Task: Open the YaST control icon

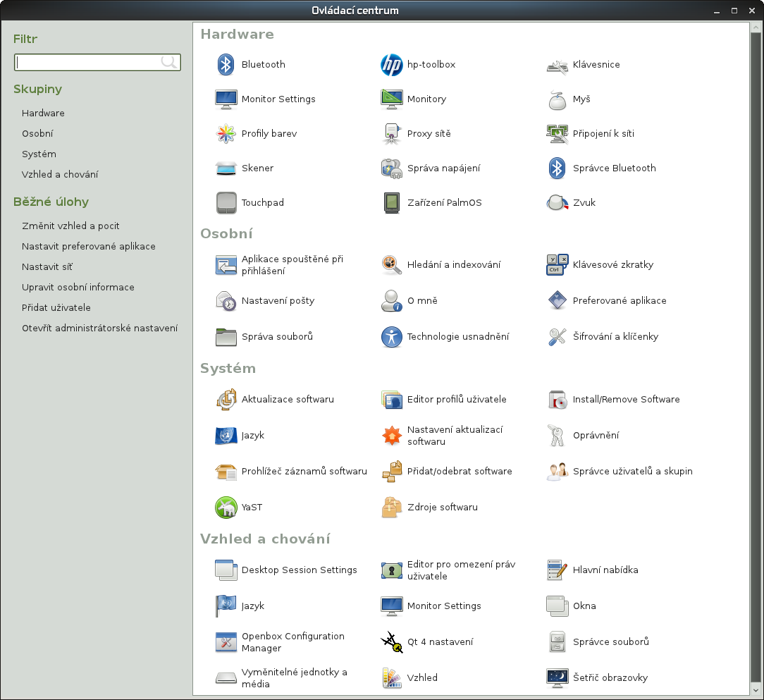Action: (226, 507)
